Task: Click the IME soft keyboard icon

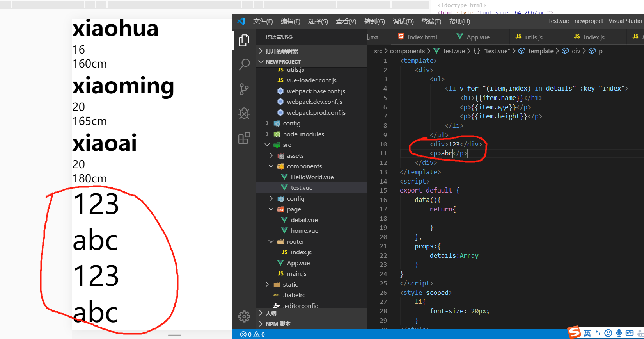Action: click(x=630, y=333)
